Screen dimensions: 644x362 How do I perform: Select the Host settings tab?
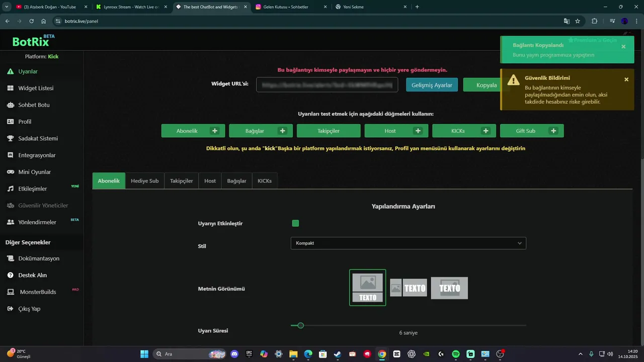point(210,181)
